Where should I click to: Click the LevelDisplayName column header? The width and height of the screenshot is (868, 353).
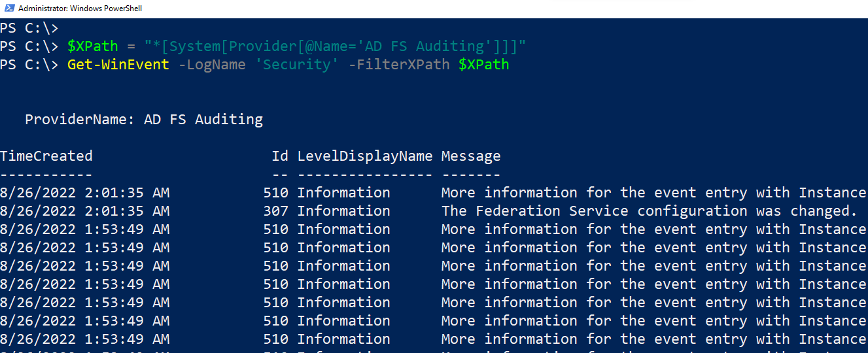click(364, 156)
